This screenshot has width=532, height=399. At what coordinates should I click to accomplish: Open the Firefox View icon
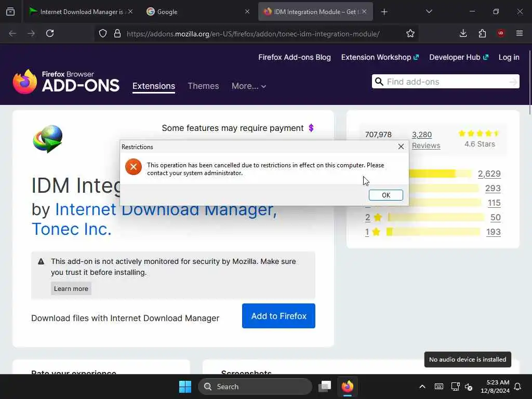coord(10,12)
